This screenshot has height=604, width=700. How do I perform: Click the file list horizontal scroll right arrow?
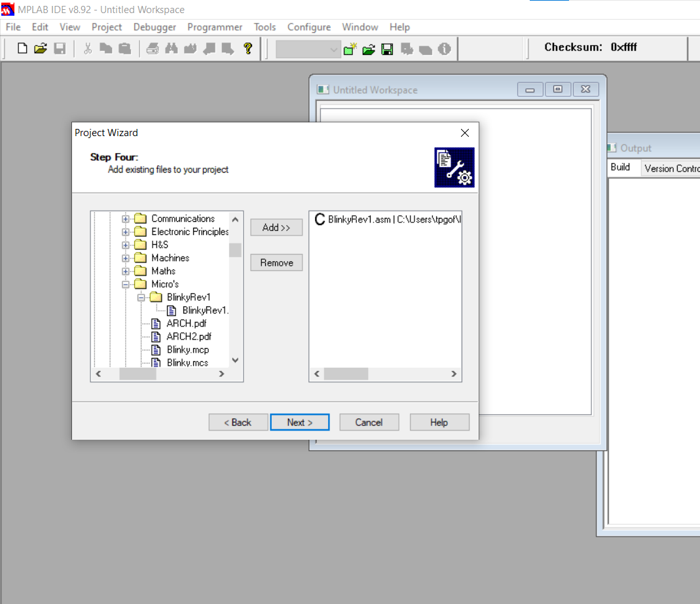point(454,374)
